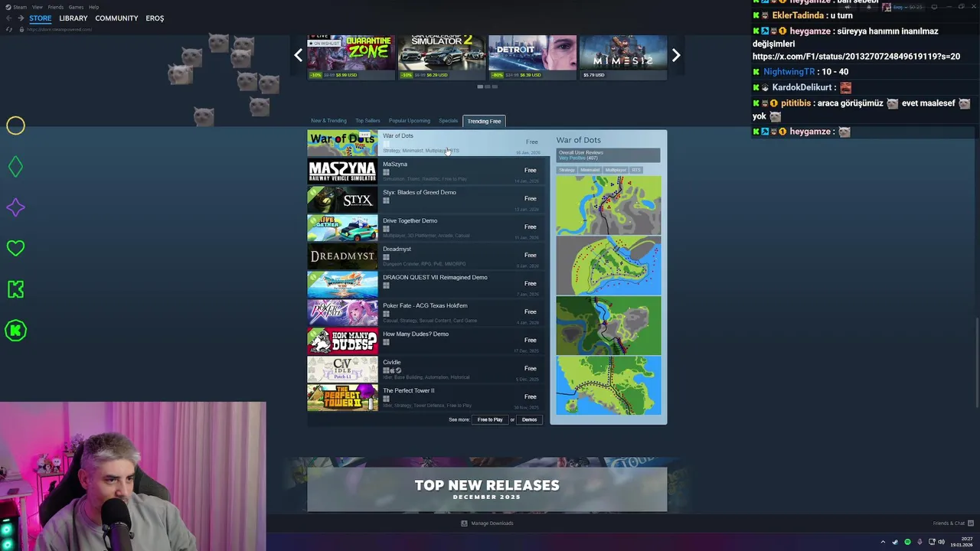Open the Dreadmyst list entry

[426, 256]
